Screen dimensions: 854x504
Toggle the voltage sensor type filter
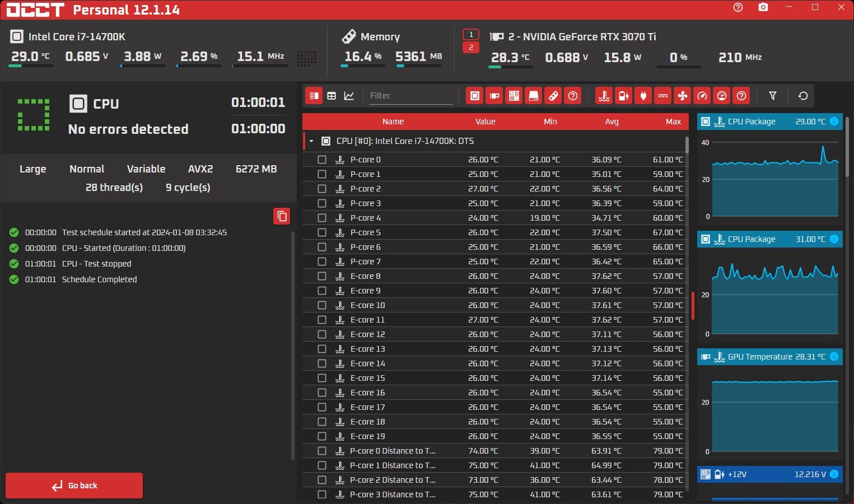pos(624,96)
